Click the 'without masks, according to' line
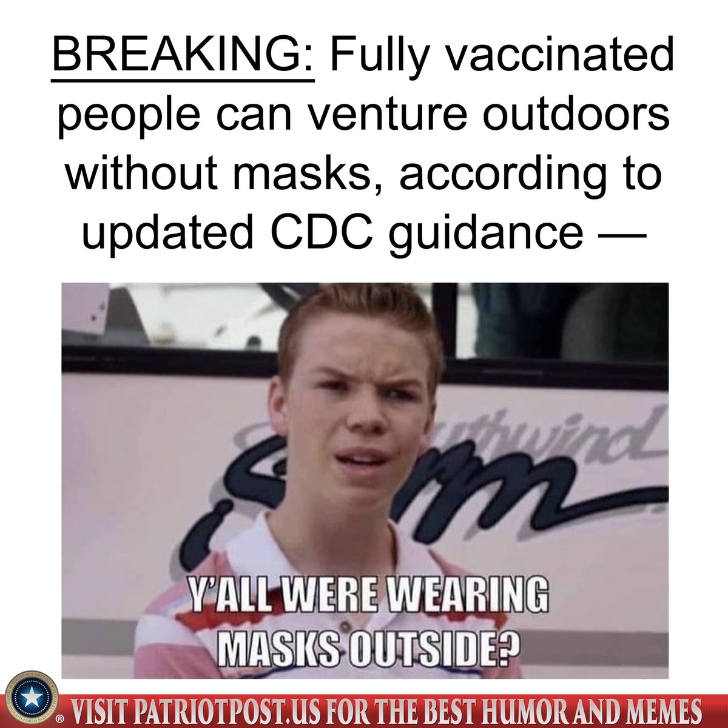The height and width of the screenshot is (728, 728). (x=363, y=173)
